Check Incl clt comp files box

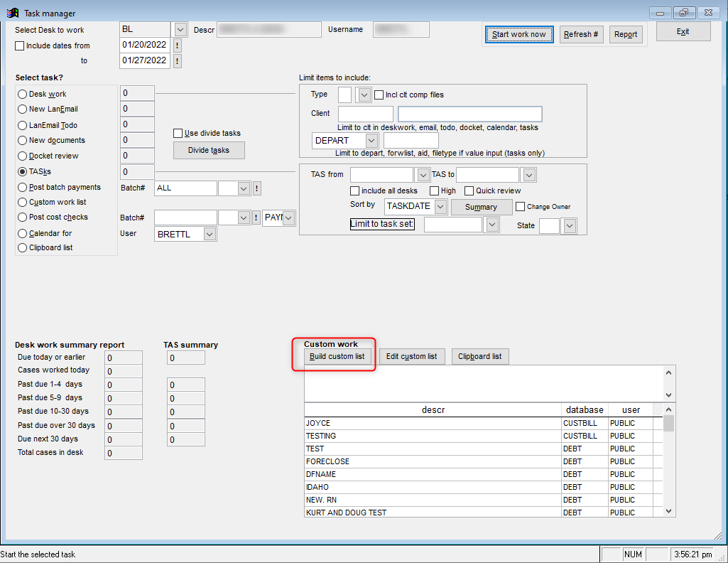pyautogui.click(x=379, y=95)
